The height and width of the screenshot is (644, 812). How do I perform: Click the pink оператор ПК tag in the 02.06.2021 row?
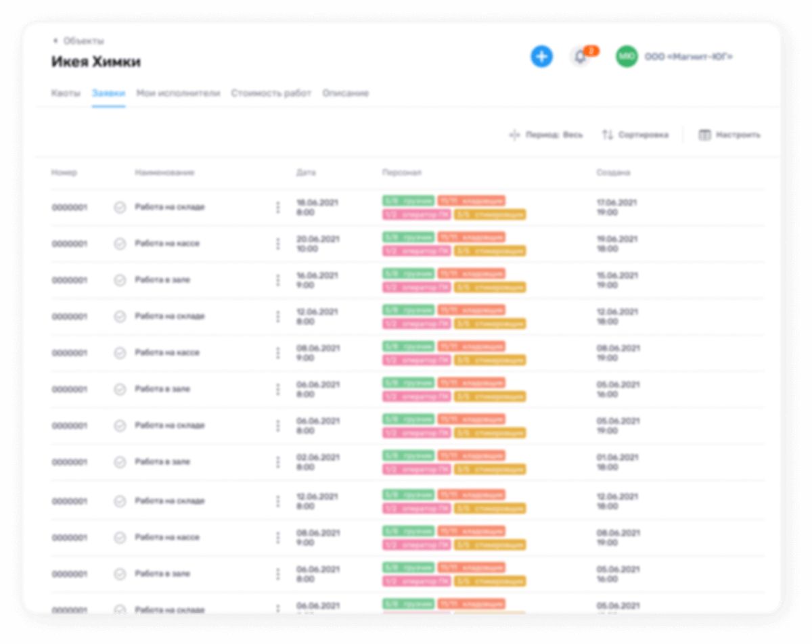[416, 469]
